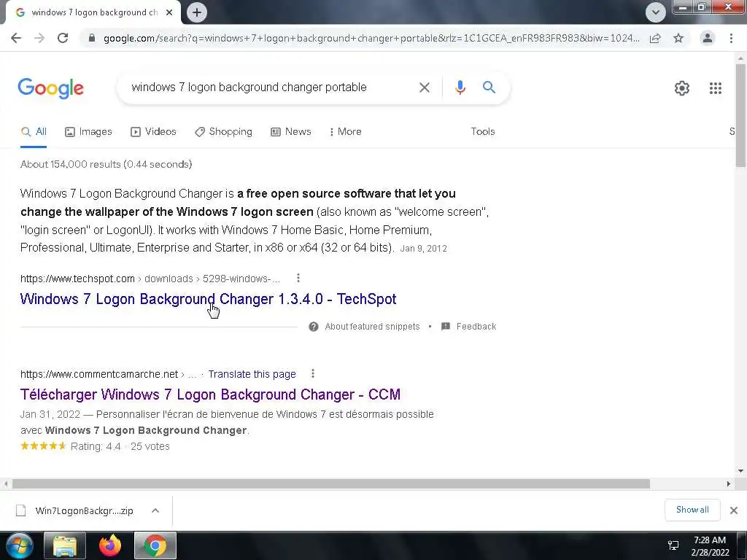Switch to the Images tab
This screenshot has height=560, width=747.
click(88, 132)
